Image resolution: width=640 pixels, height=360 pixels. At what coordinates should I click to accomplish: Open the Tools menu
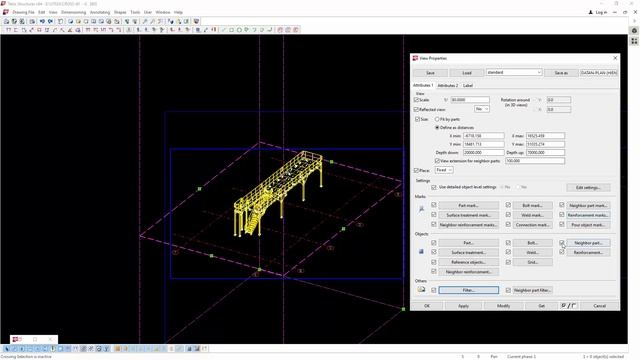135,12
